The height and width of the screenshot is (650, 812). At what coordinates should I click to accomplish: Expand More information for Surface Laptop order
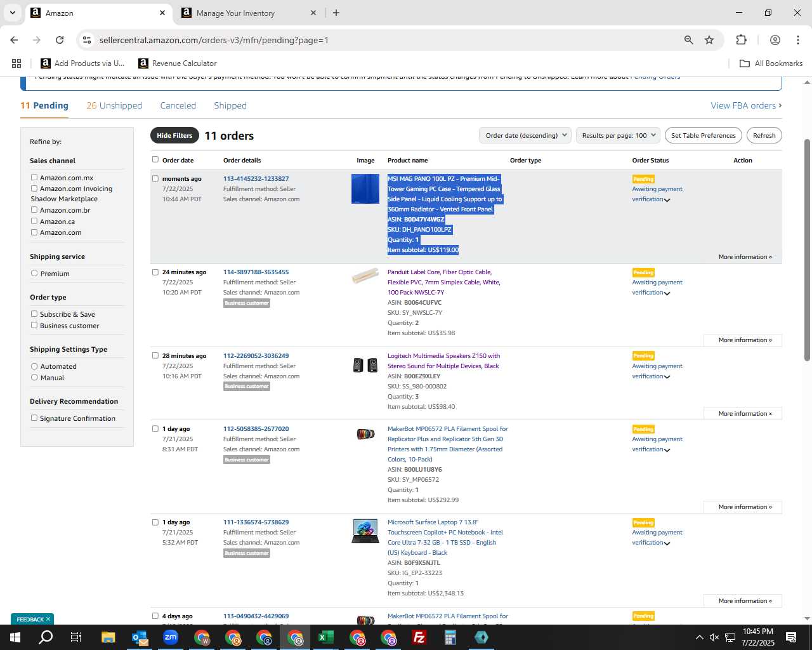pos(743,601)
